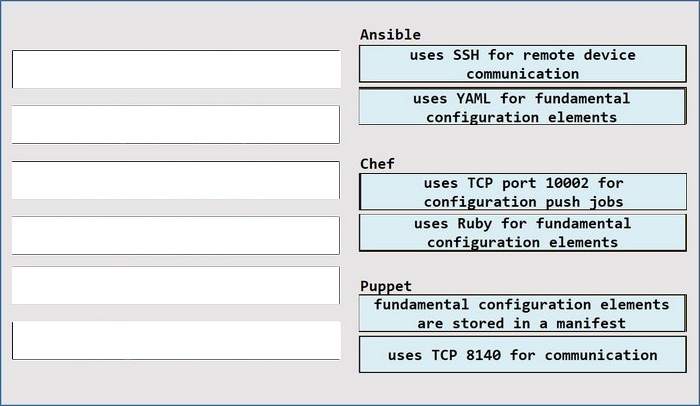Select Puppet's TCP 8140 communication item
The image size is (700, 406).
(523, 354)
